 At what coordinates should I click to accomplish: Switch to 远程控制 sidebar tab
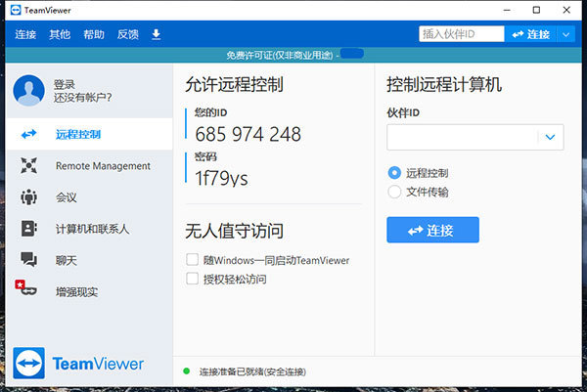[x=89, y=134]
